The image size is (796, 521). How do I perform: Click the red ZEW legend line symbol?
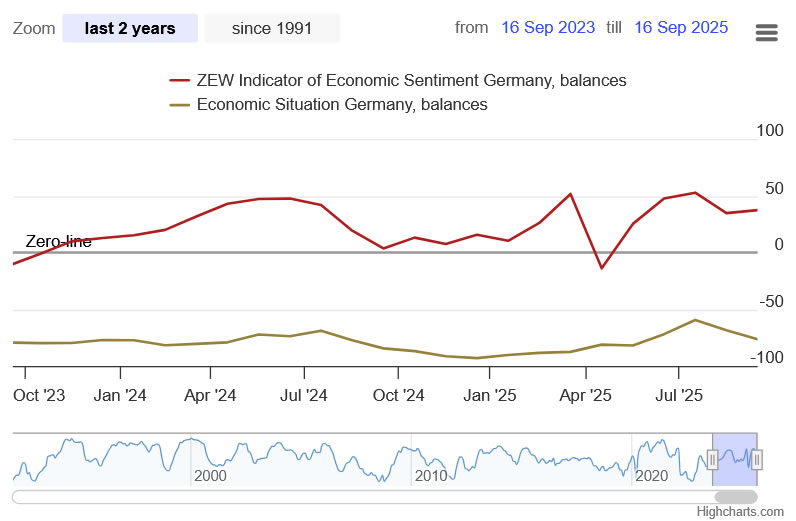tap(180, 81)
